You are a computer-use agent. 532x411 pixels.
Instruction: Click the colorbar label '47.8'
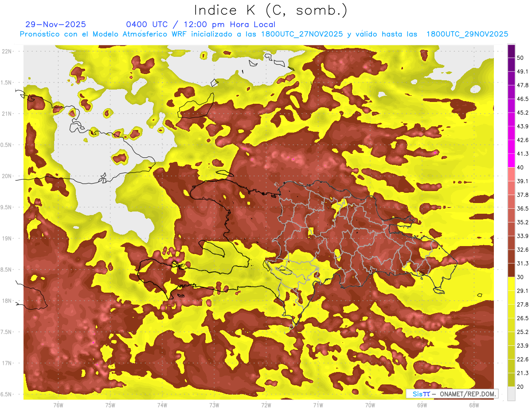click(523, 85)
